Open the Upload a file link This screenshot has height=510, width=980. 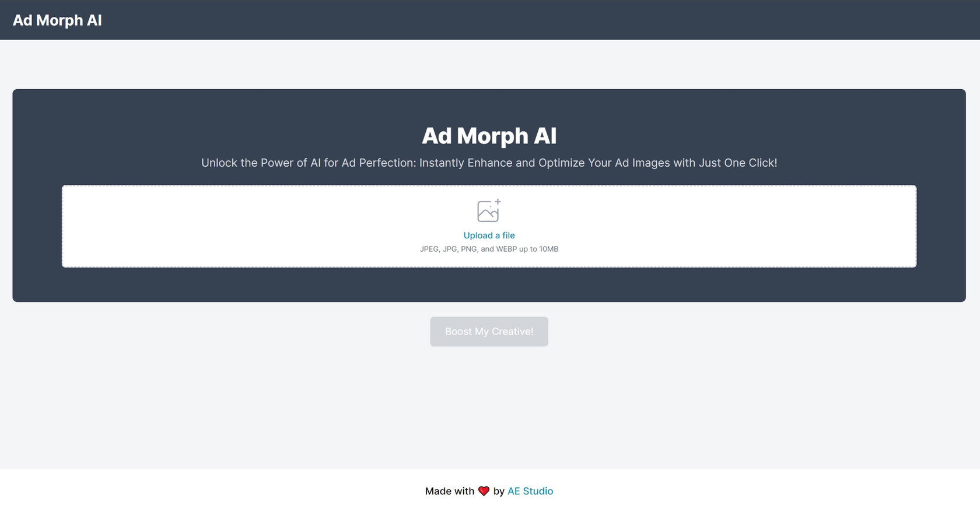tap(489, 235)
